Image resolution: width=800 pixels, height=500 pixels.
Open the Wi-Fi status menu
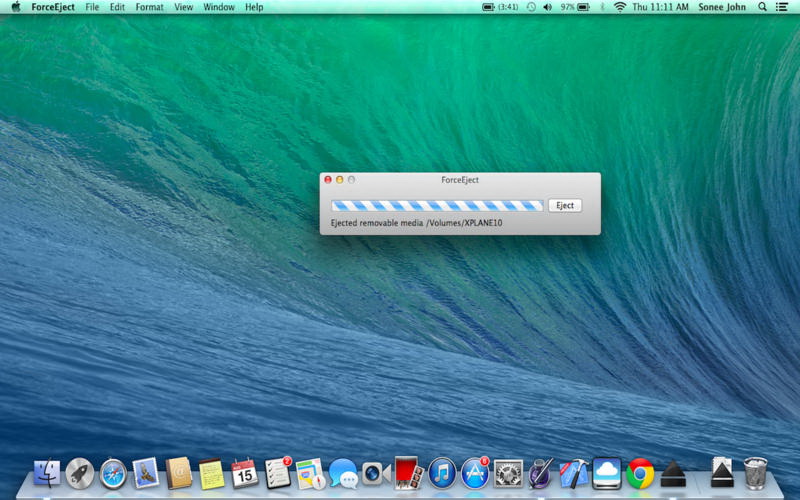point(619,7)
